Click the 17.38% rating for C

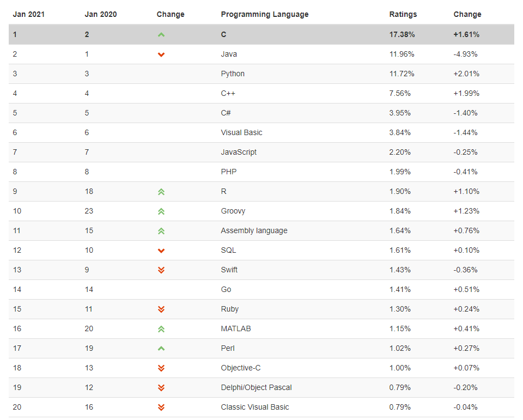[x=402, y=34]
